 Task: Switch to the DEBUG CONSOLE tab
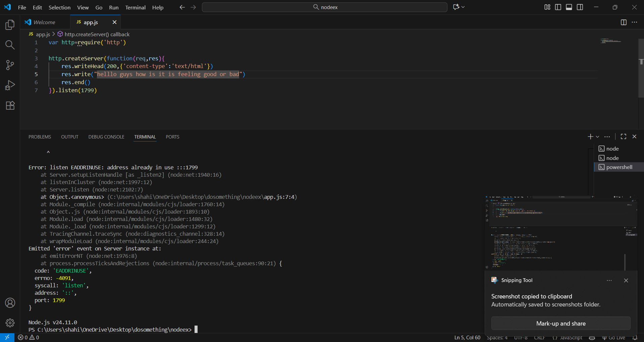coord(106,137)
